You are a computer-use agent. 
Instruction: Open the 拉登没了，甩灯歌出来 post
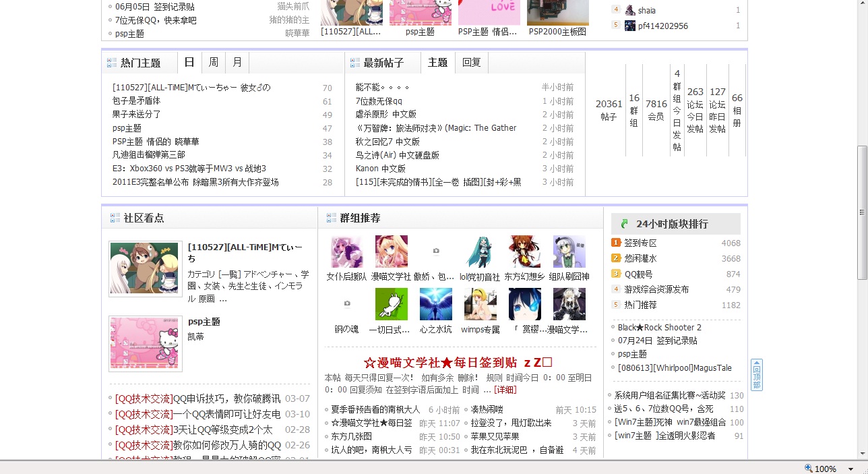511,423
